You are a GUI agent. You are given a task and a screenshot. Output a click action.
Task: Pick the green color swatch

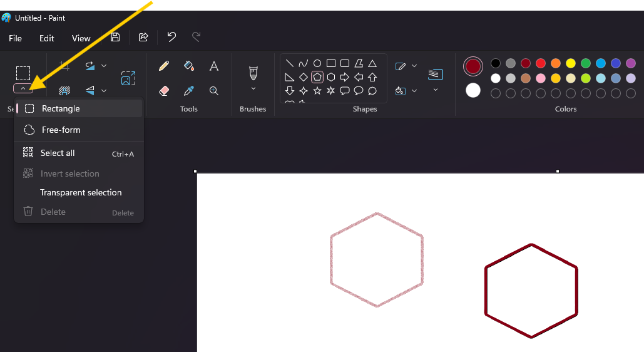pyautogui.click(x=586, y=63)
